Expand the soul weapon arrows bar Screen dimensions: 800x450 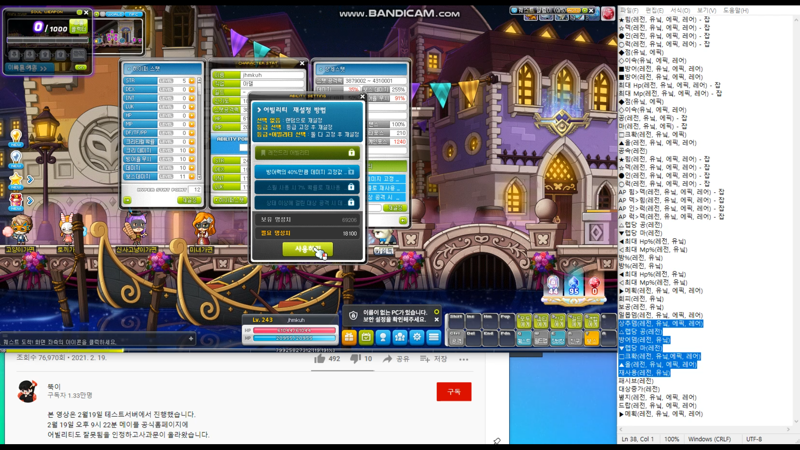[x=29, y=68]
